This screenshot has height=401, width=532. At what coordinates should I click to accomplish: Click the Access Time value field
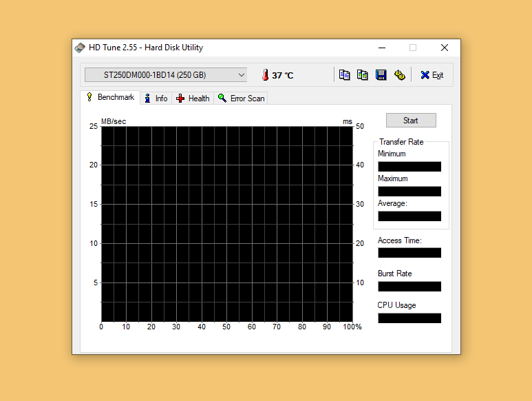(409, 253)
